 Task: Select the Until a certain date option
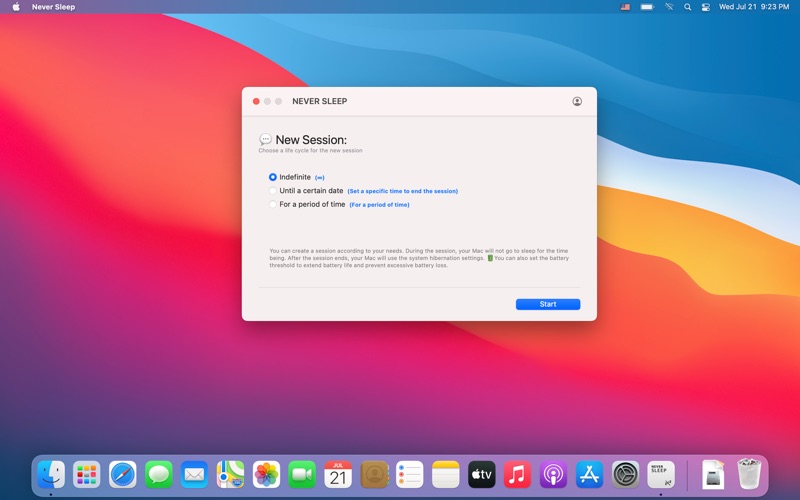click(x=273, y=190)
